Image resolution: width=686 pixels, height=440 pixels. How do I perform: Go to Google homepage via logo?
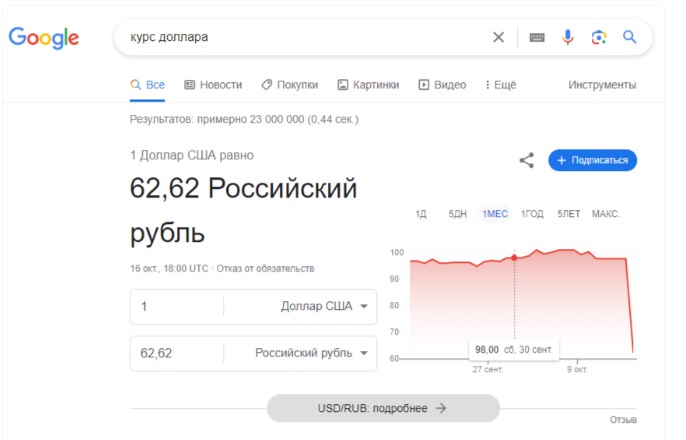(x=44, y=38)
